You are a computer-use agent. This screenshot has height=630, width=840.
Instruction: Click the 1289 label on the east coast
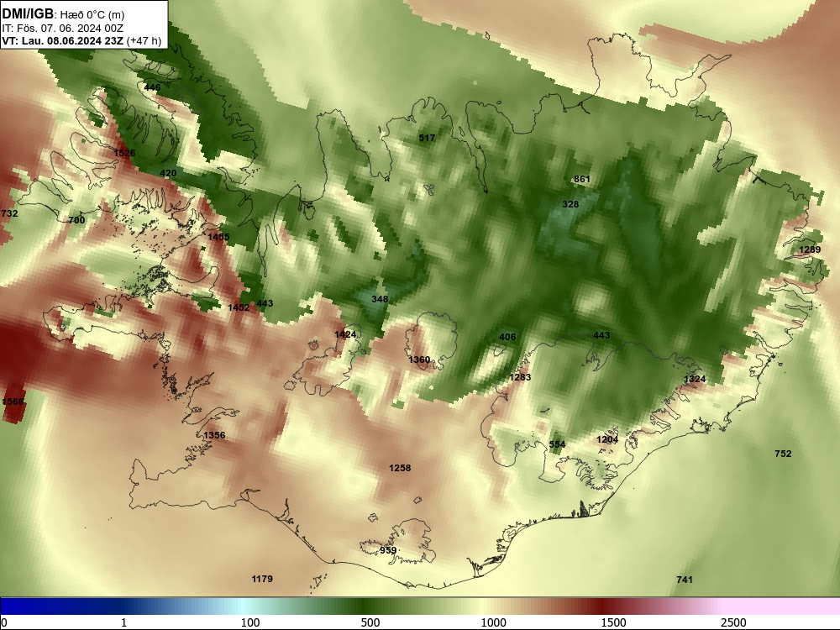coord(810,249)
